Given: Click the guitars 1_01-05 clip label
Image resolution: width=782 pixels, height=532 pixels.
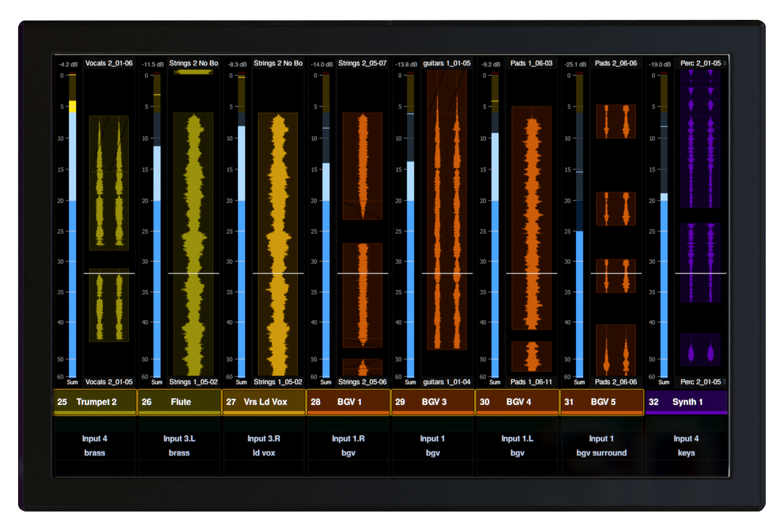Looking at the screenshot, I should pos(446,63).
